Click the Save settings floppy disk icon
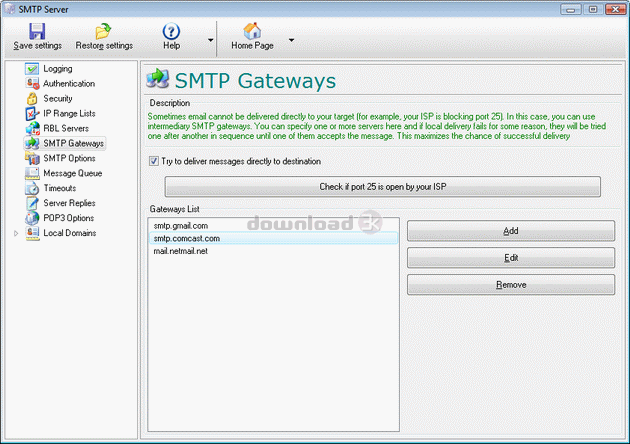 [37, 31]
